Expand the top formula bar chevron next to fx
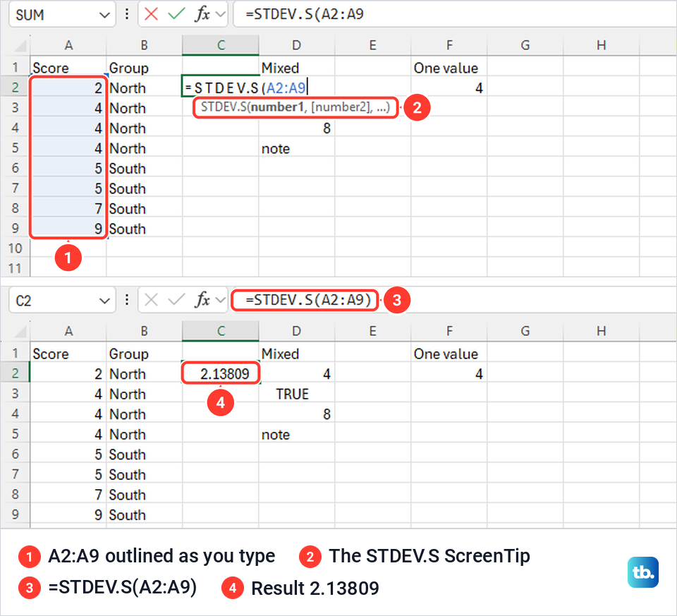The image size is (677, 616). pos(221,15)
